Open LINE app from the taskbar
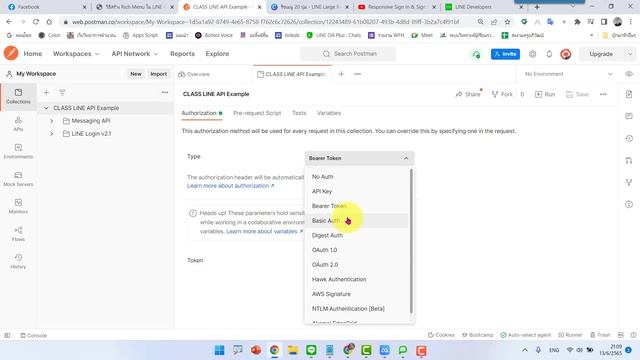 click(311, 350)
